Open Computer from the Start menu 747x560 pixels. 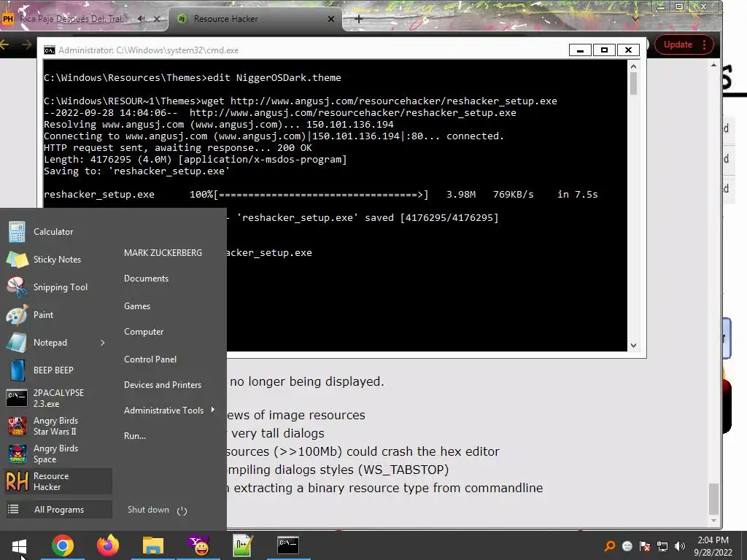click(144, 332)
